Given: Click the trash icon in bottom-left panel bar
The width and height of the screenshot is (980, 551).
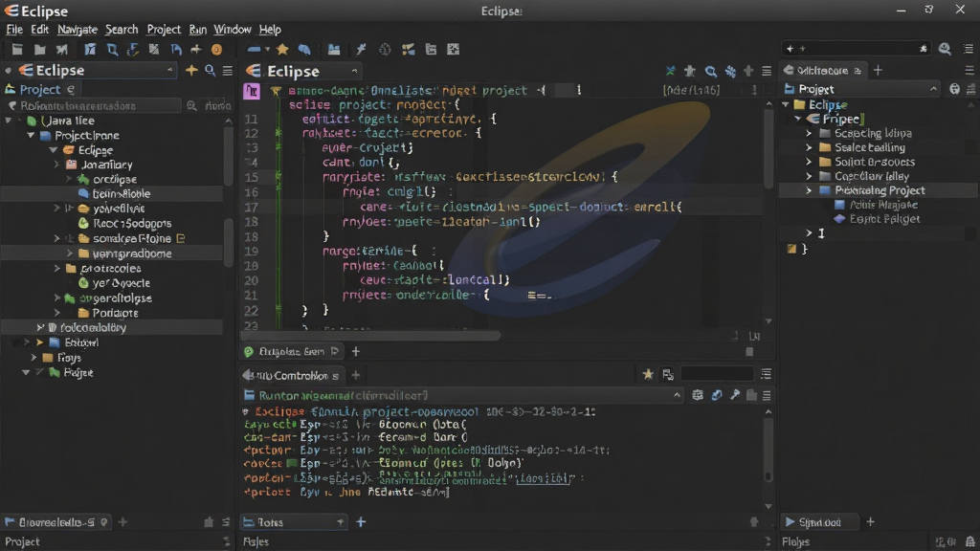Looking at the screenshot, I should tap(209, 521).
